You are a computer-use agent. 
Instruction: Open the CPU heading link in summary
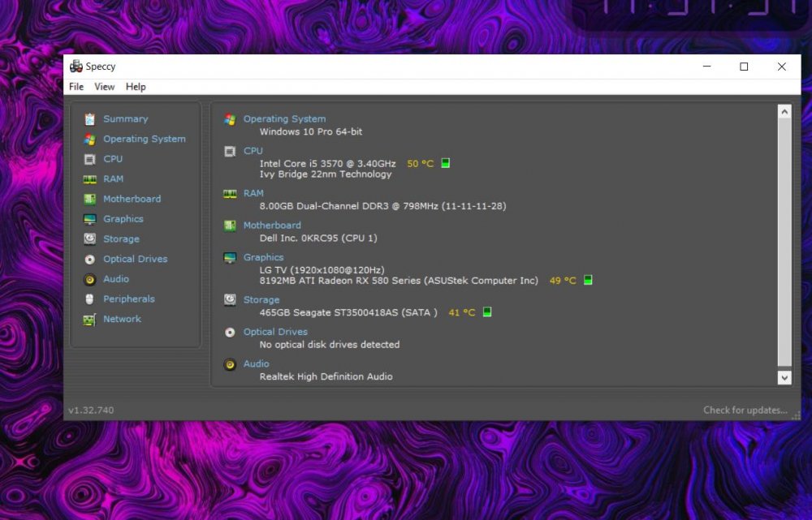pos(253,151)
